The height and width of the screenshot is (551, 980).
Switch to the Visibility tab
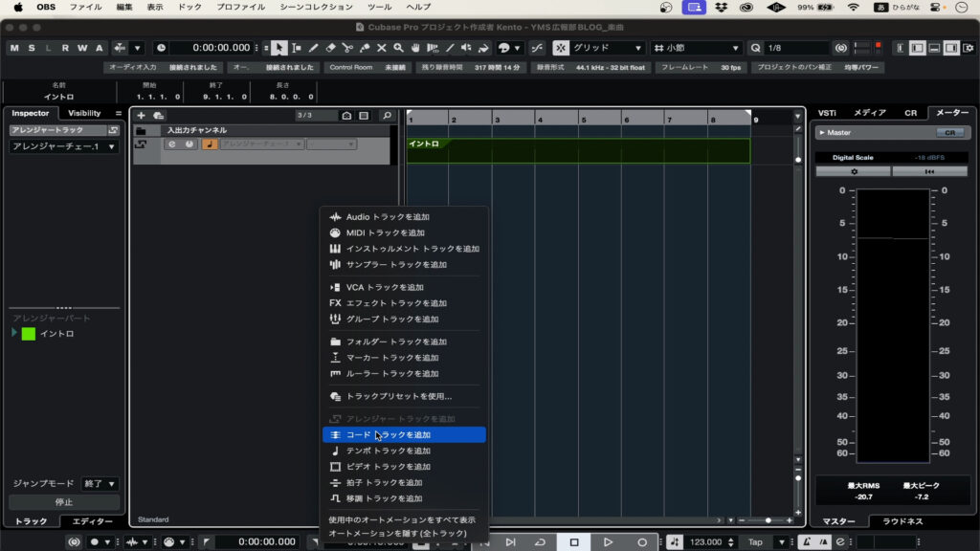click(x=84, y=113)
